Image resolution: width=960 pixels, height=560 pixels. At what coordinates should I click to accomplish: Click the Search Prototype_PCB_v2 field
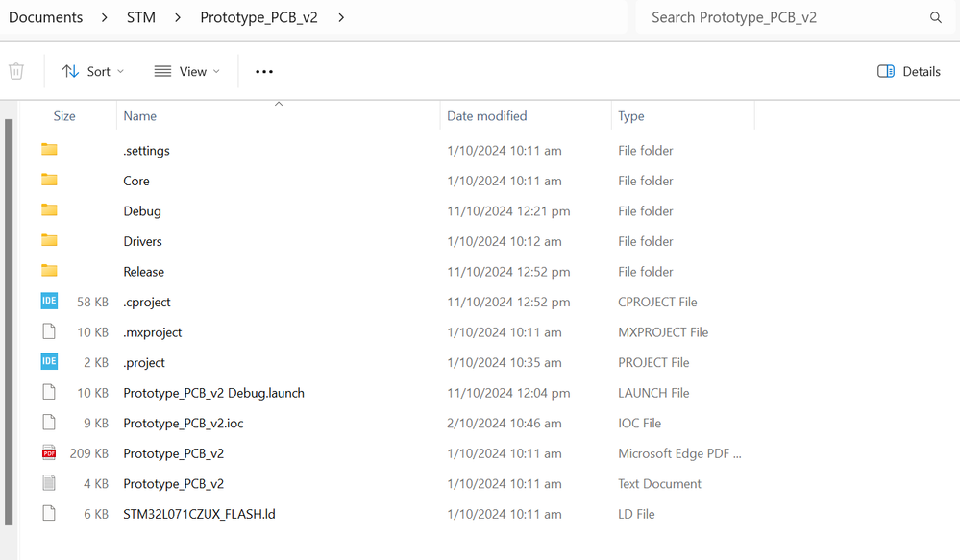click(783, 17)
